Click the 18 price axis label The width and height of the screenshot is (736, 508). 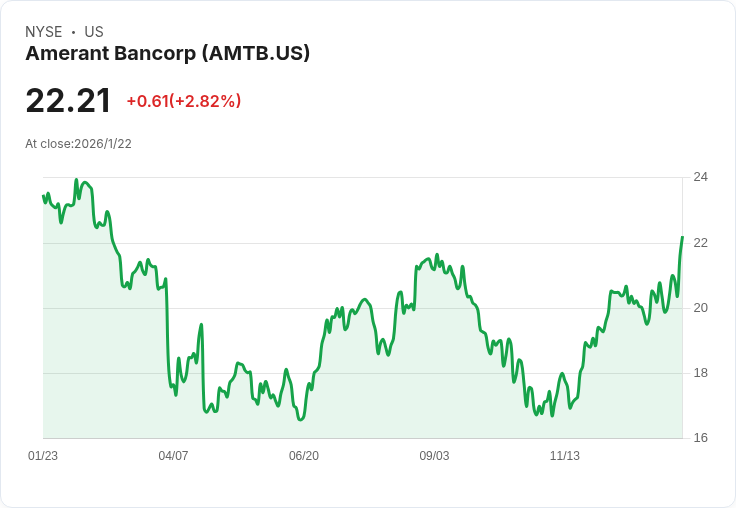[700, 373]
